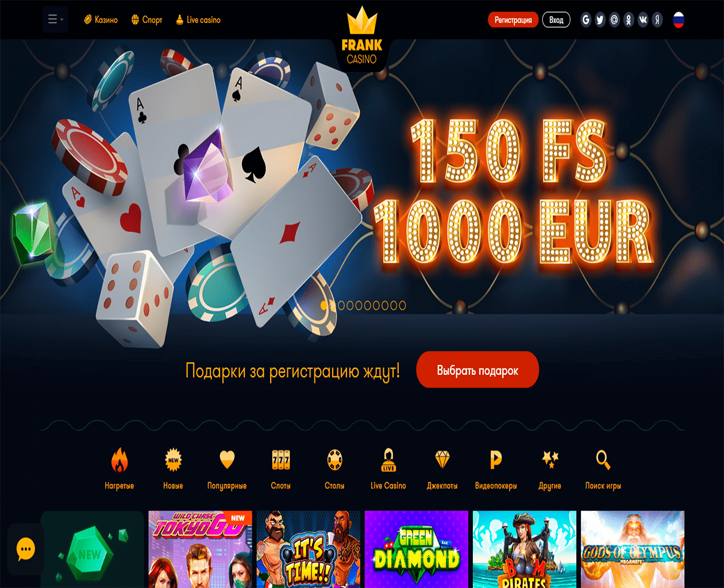Go to Казино menu item
This screenshot has height=588, width=724.
pos(101,20)
